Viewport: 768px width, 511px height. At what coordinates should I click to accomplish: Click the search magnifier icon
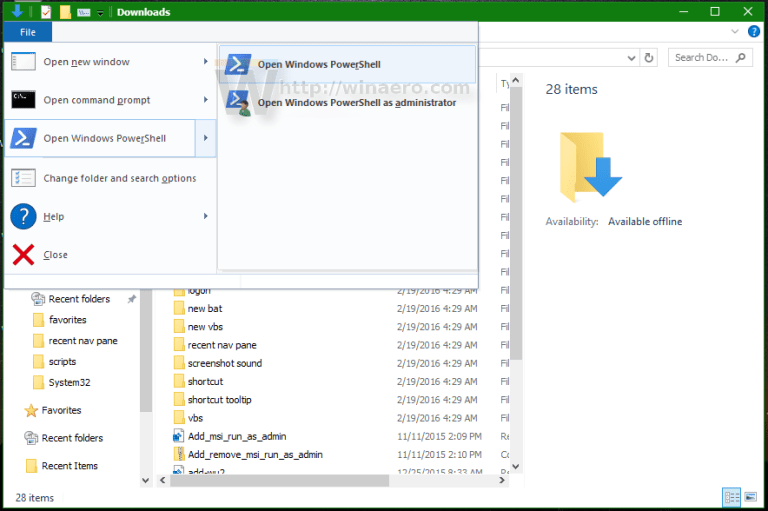point(741,58)
